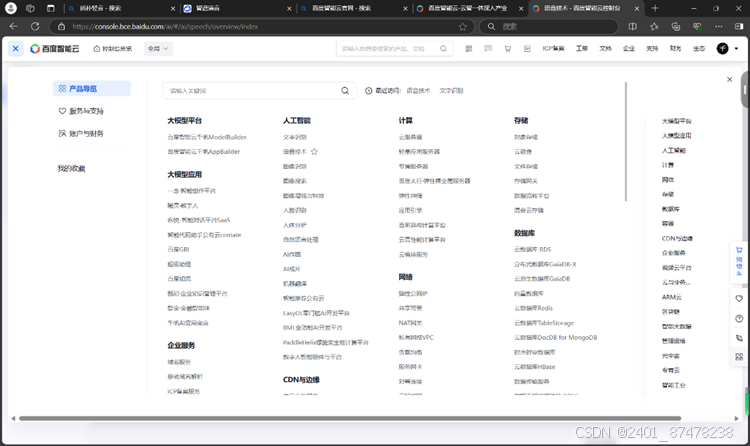Open 云数据库HBase link
750x446 pixels.
click(x=534, y=367)
